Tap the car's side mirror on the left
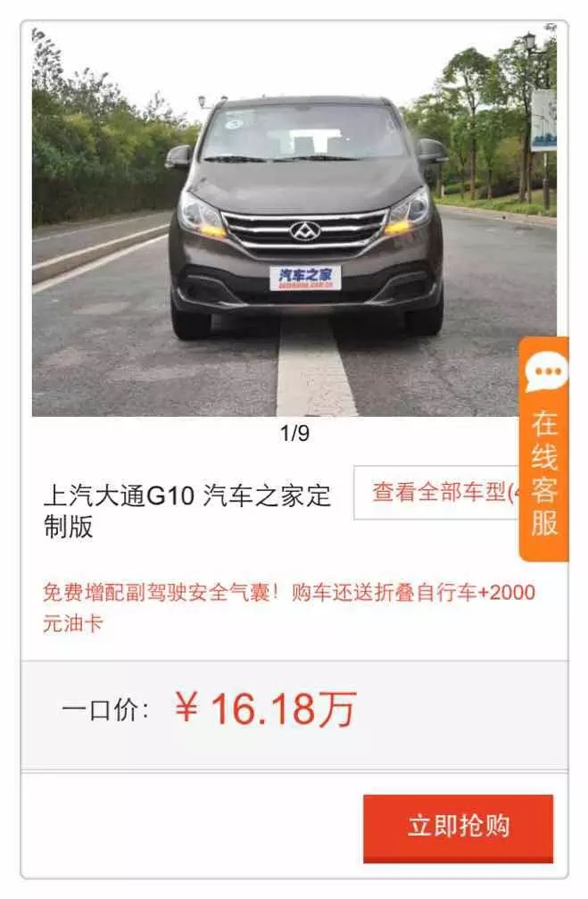The width and height of the screenshot is (588, 899). pyautogui.click(x=179, y=156)
